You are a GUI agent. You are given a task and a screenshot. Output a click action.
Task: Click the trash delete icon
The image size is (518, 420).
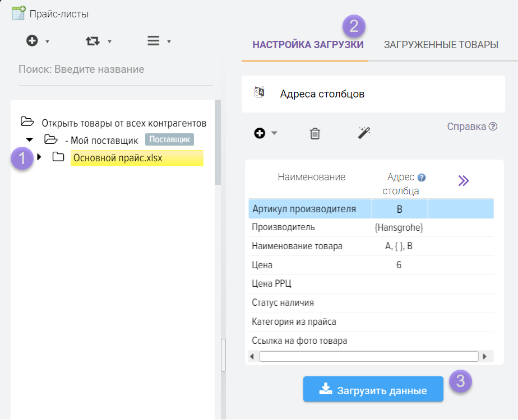pyautogui.click(x=315, y=133)
